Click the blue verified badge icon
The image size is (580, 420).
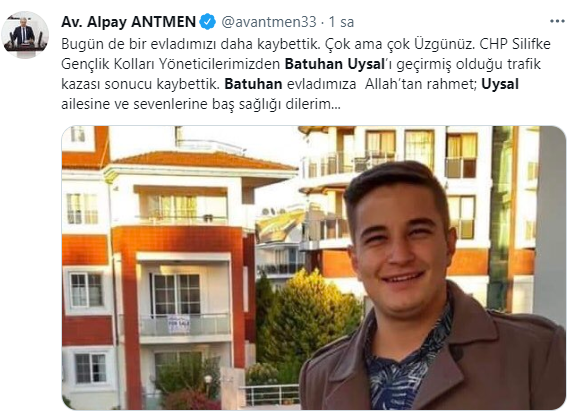click(208, 22)
